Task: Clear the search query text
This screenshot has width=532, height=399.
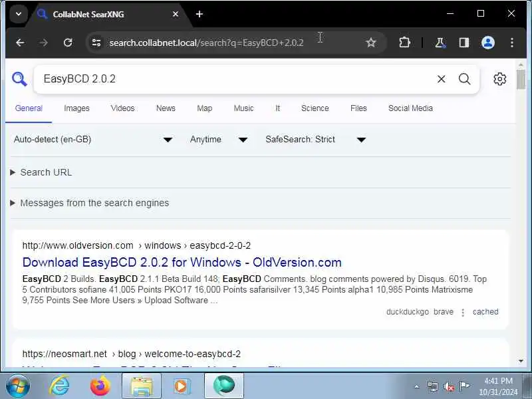Action: [x=441, y=79]
